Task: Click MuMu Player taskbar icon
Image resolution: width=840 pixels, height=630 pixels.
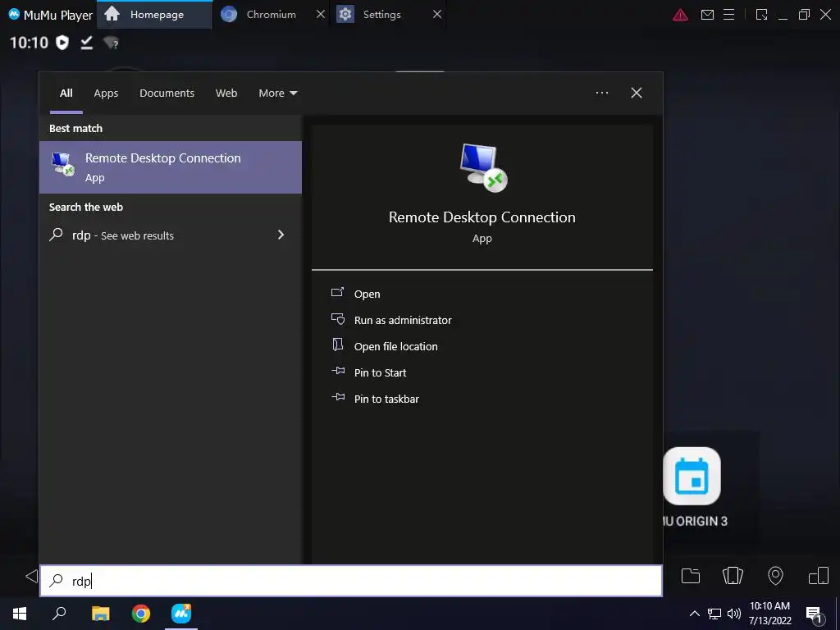Action: tap(181, 614)
